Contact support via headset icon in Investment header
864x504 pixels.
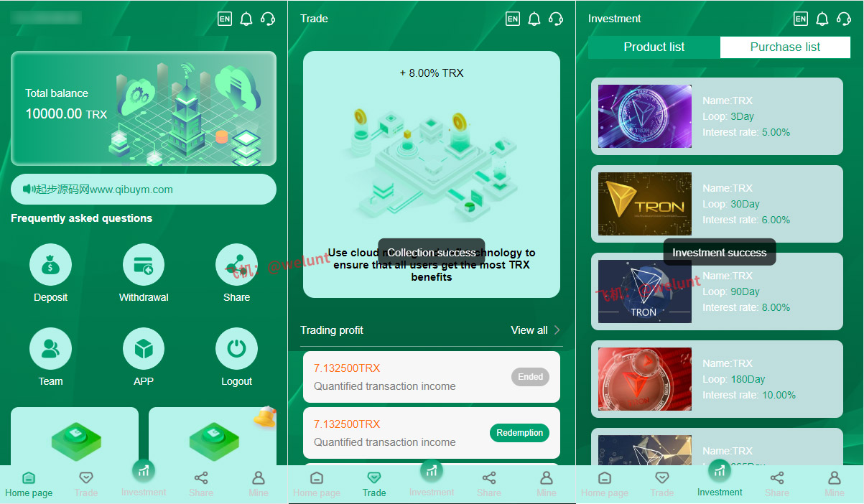[844, 19]
